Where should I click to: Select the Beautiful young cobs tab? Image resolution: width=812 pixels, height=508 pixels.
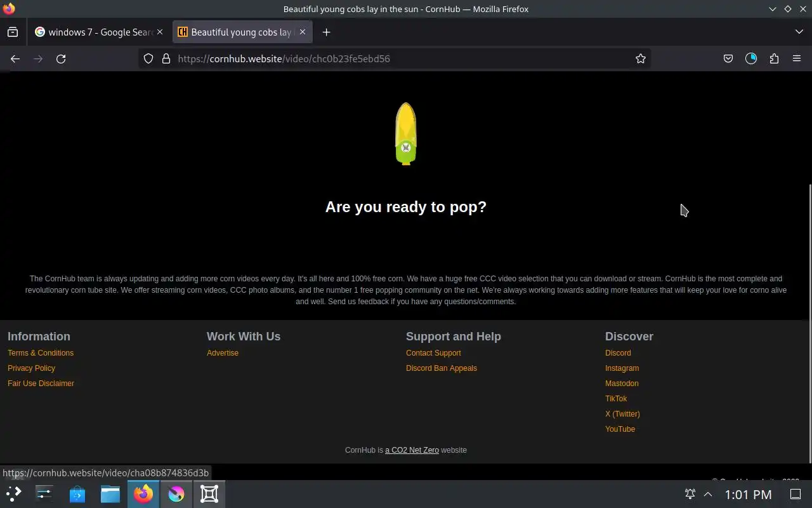[x=242, y=32]
